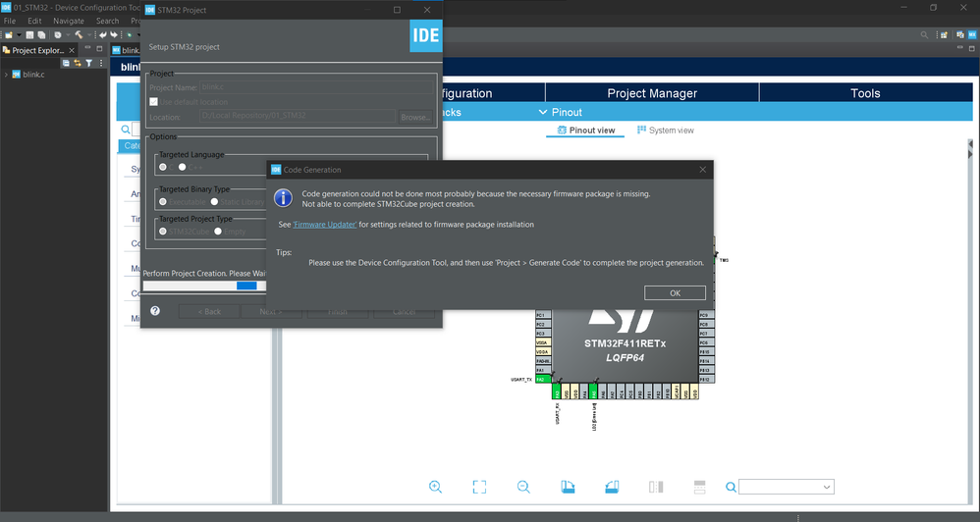Viewport: 980px width, 522px height.
Task: Open the 'Firmware Updater' link
Action: pos(325,224)
